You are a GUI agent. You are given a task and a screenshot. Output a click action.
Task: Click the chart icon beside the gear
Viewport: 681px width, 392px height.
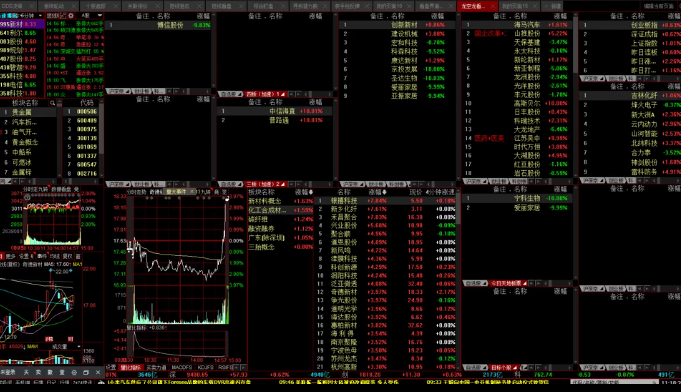coord(63,16)
